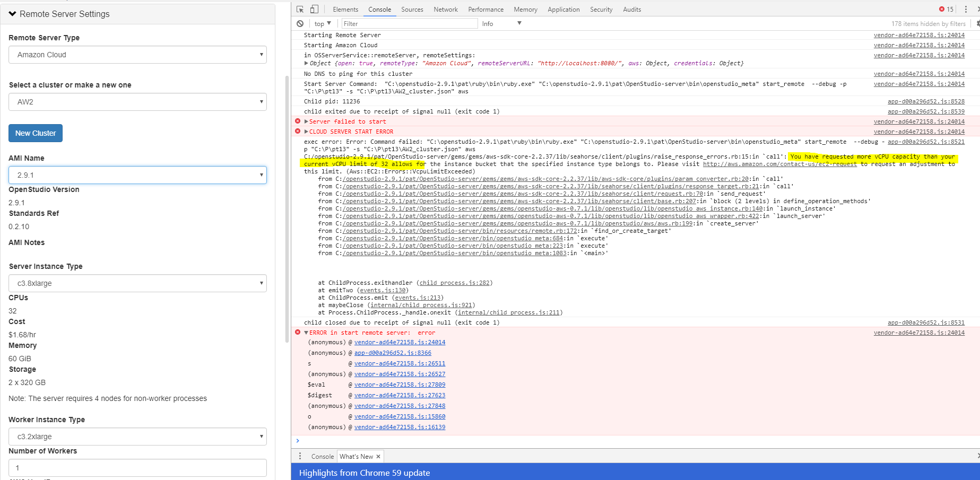Open vendor-ad64e72158.js:27623 stack link
This screenshot has width=980, height=480.
click(x=400, y=395)
